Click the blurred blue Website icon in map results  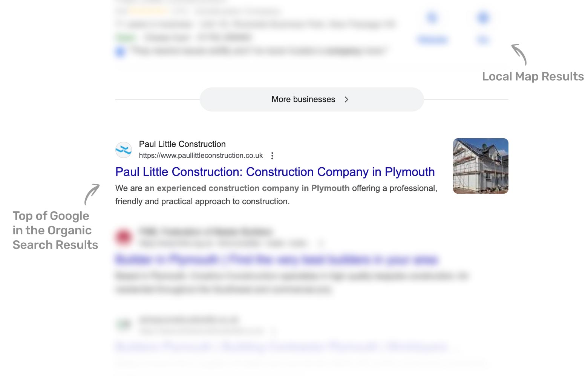pyautogui.click(x=432, y=18)
